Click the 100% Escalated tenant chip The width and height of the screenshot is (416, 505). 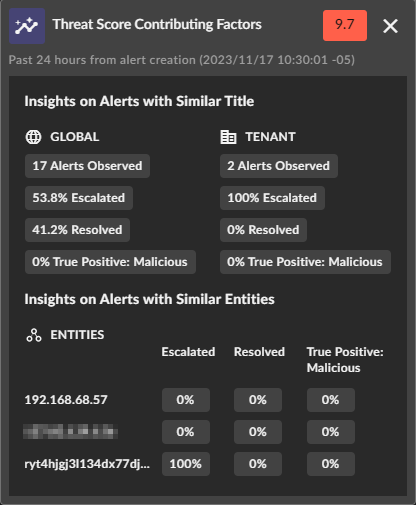coord(272,198)
